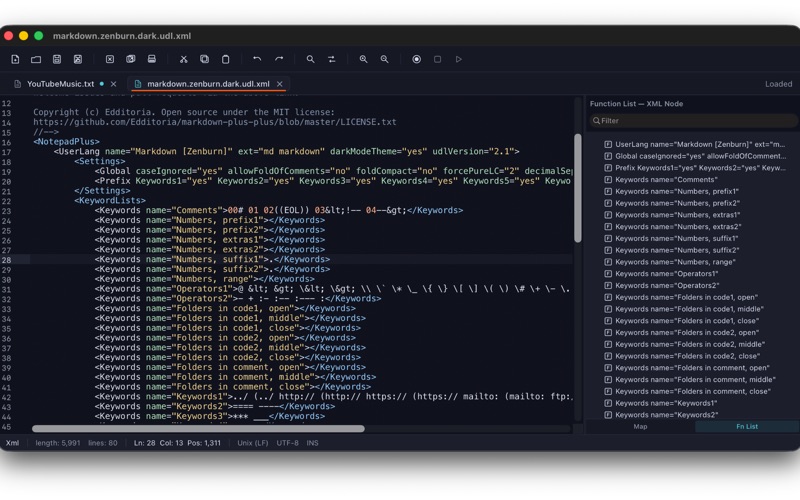Screen dimensions: 800x500
Task: Click line number 28 in the gutter
Action: (6, 260)
